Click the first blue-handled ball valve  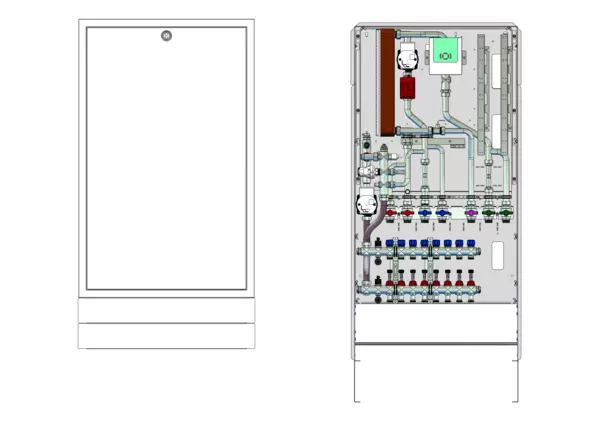point(424,213)
